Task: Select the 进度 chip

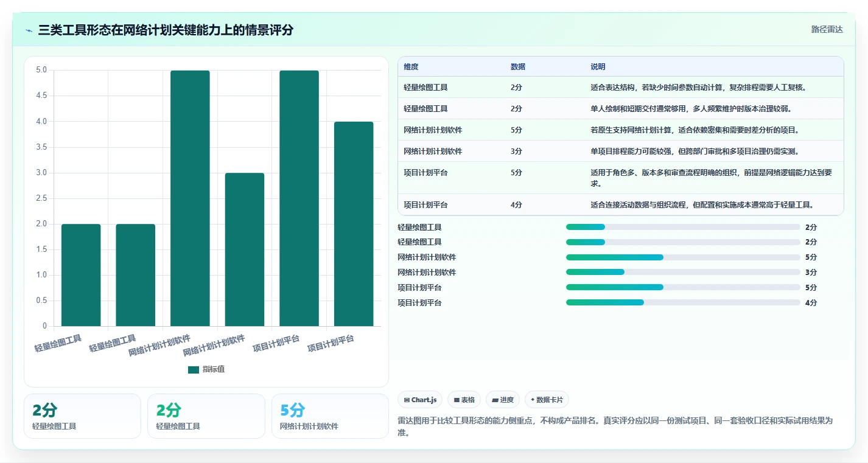Action: tap(503, 400)
